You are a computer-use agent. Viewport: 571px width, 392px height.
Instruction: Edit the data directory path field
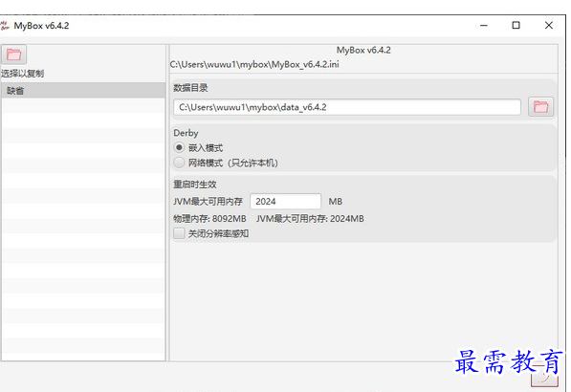(x=346, y=107)
